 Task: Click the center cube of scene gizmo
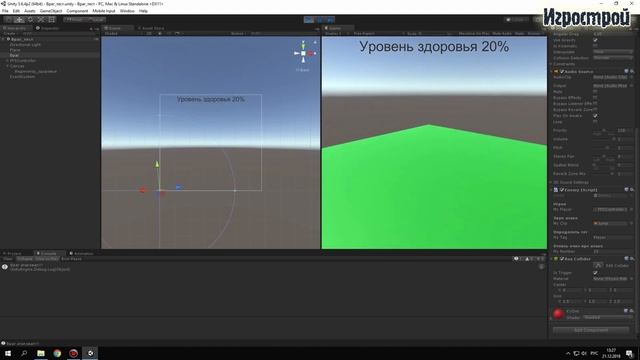coord(303,53)
